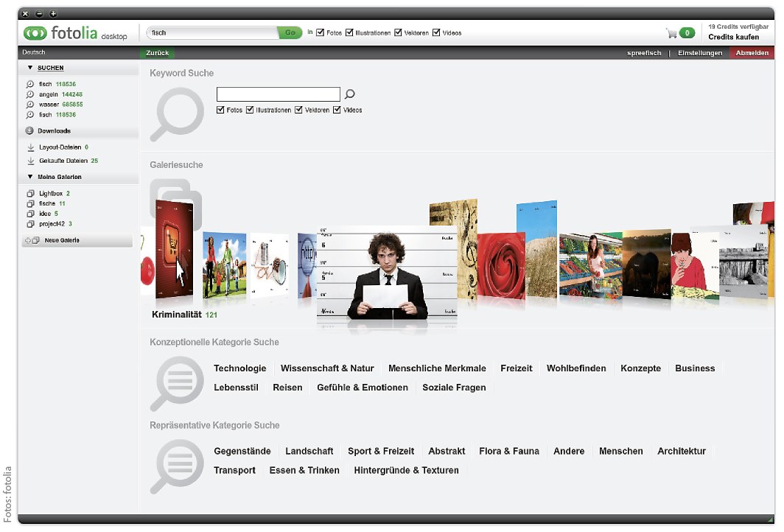The width and height of the screenshot is (784, 532).
Task: Click the Neue Galerie button
Action: [78, 240]
